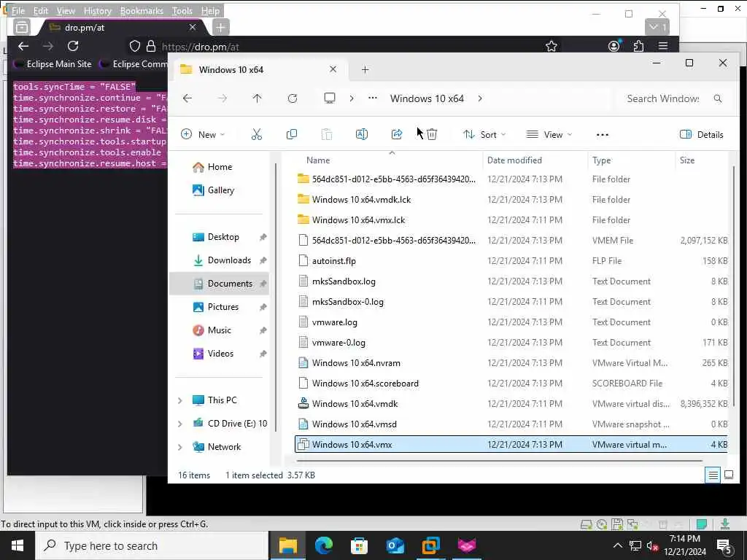Open VMware Workstation from the taskbar
747x560 pixels.
[x=430, y=545]
